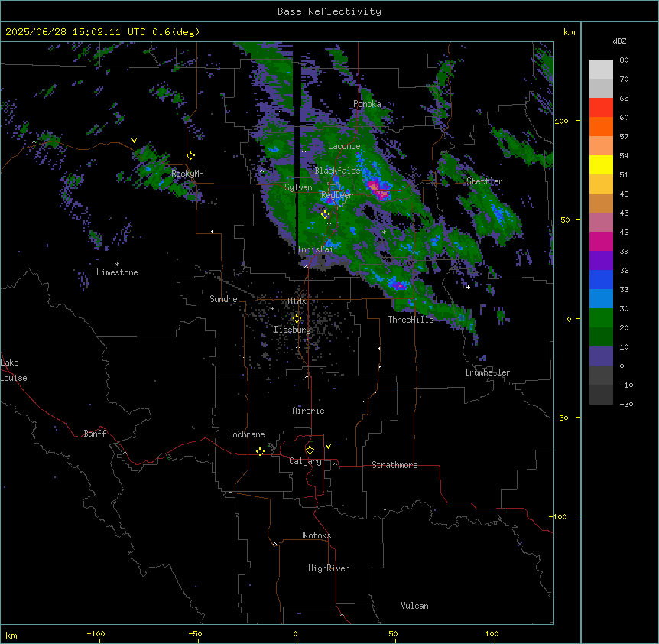Select the Limestone label
Screen dimensions: 659x644
pyautogui.click(x=117, y=272)
